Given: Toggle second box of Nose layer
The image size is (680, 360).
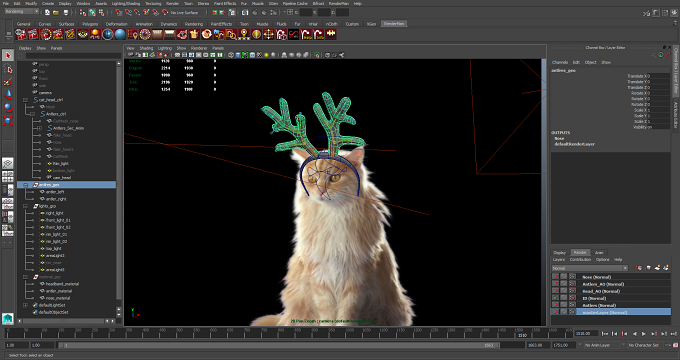Looking at the screenshot, I should pyautogui.click(x=564, y=277).
